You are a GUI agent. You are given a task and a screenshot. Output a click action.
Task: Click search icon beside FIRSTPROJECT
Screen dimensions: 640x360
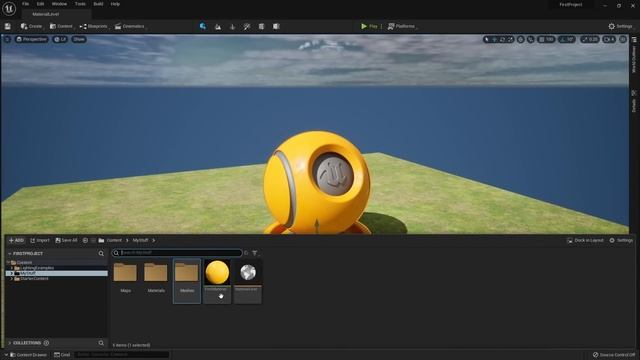(x=101, y=253)
